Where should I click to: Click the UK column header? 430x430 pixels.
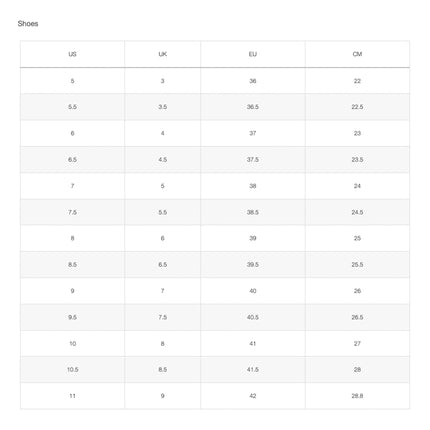point(163,54)
